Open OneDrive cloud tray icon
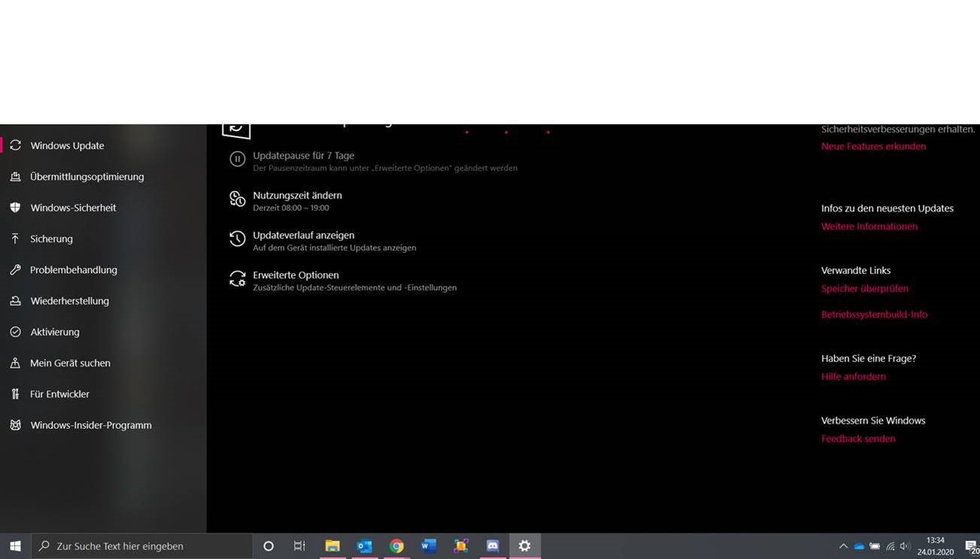This screenshot has width=980, height=559. coord(859,546)
